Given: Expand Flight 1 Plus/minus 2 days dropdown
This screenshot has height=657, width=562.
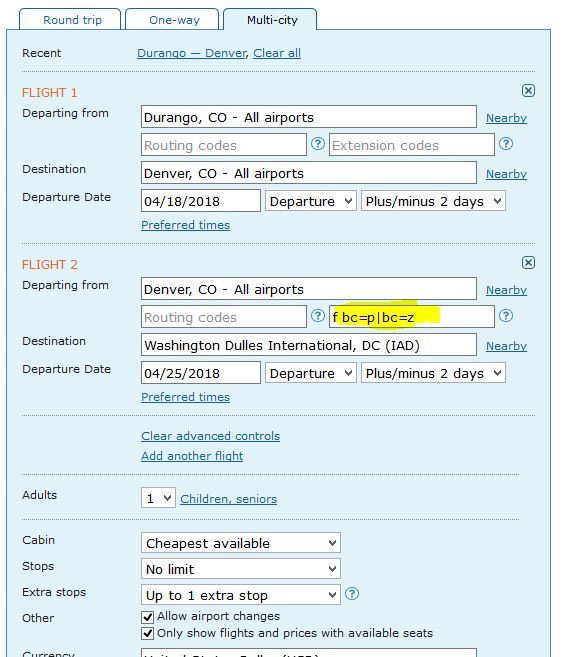Looking at the screenshot, I should point(433,201).
